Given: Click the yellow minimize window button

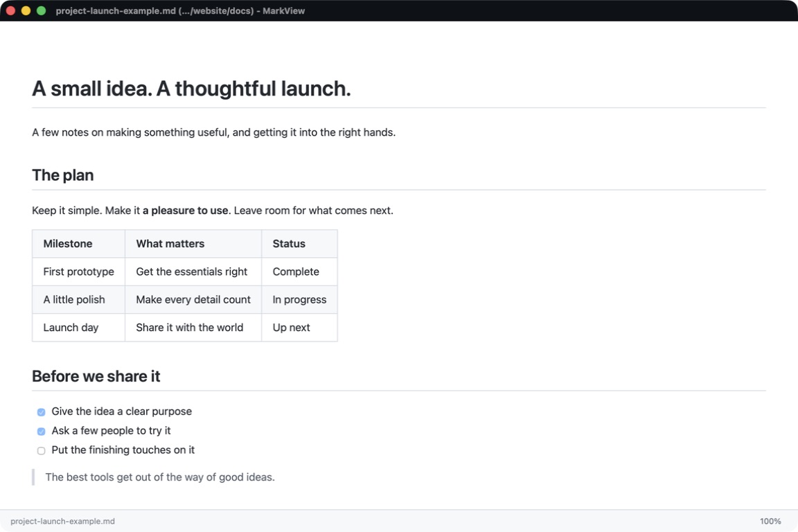Looking at the screenshot, I should tap(26, 10).
